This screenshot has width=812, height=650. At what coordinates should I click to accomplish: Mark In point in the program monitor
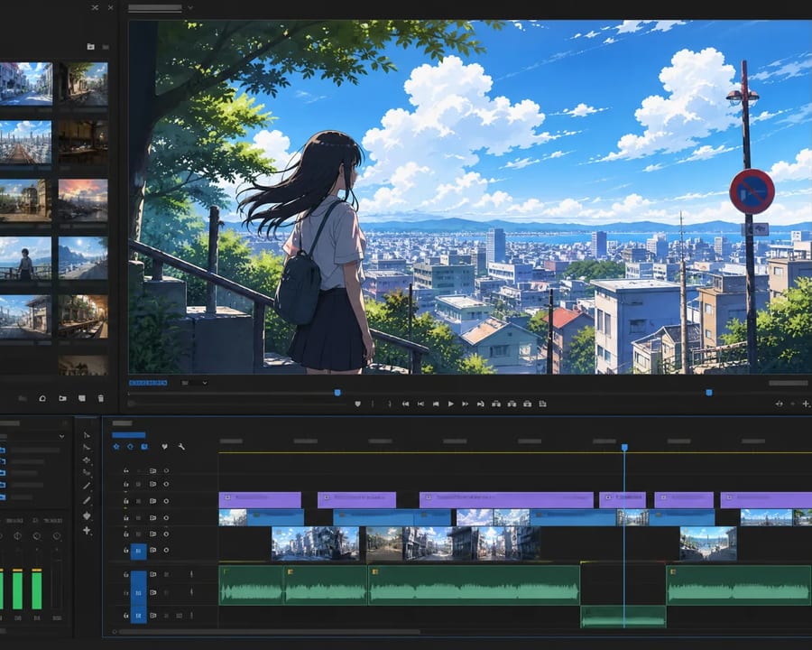(x=373, y=404)
